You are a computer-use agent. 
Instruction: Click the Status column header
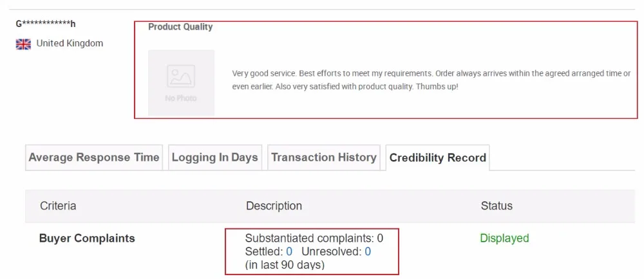pos(497,206)
